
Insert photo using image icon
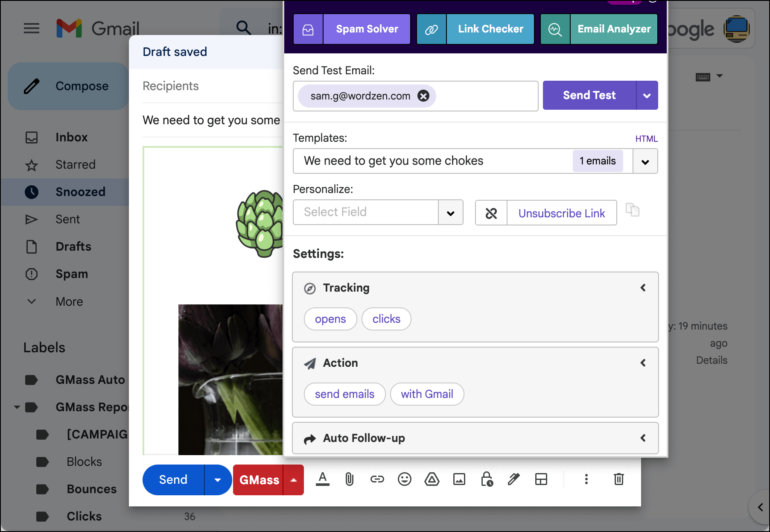459,479
